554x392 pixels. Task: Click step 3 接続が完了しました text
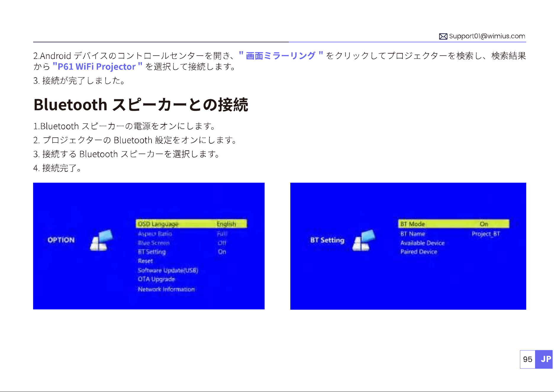tap(79, 81)
